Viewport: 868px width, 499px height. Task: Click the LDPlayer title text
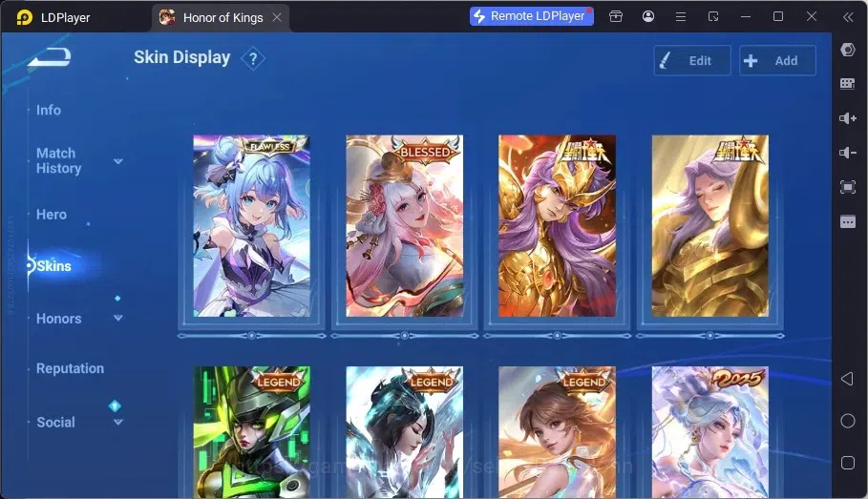tap(65, 18)
